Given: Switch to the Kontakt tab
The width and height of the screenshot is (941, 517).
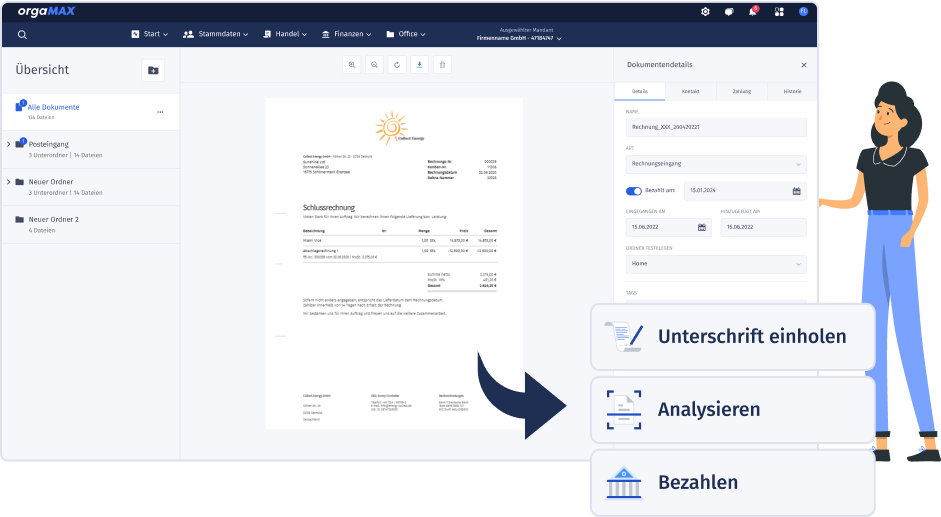Looking at the screenshot, I should pyautogui.click(x=690, y=91).
